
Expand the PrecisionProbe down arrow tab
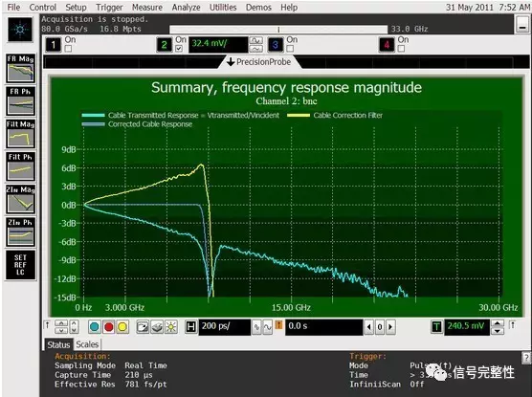[259, 62]
